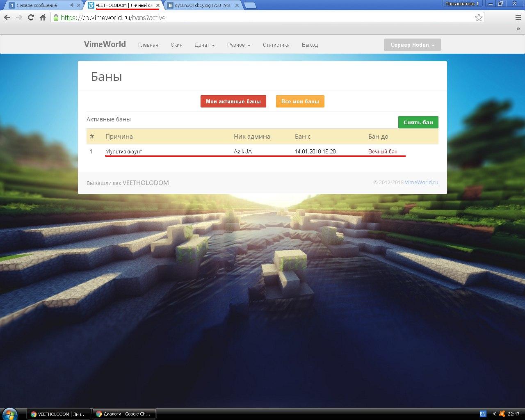Viewport: 525px width, 420px height.
Task: Expand the Донат dropdown menu
Action: (x=204, y=45)
